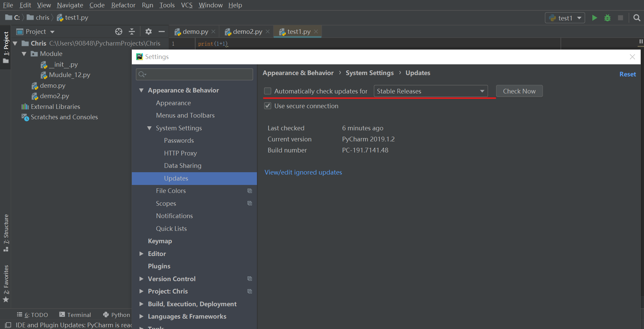Image resolution: width=644 pixels, height=329 pixels.
Task: Select Mudule_12.py in project tree
Action: coord(65,75)
